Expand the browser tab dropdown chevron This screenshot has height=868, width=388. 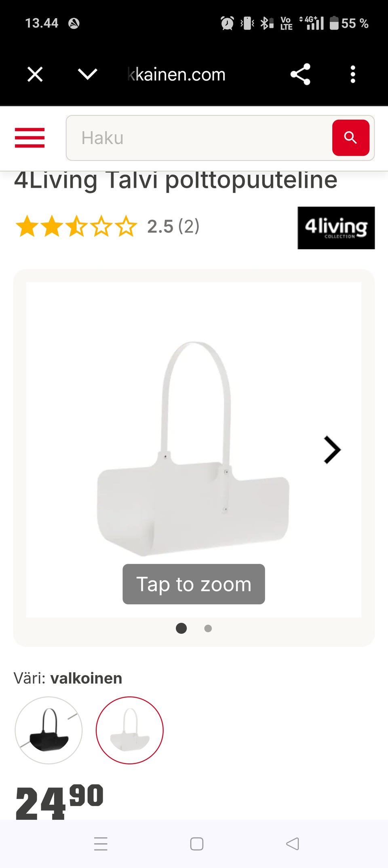coord(87,74)
